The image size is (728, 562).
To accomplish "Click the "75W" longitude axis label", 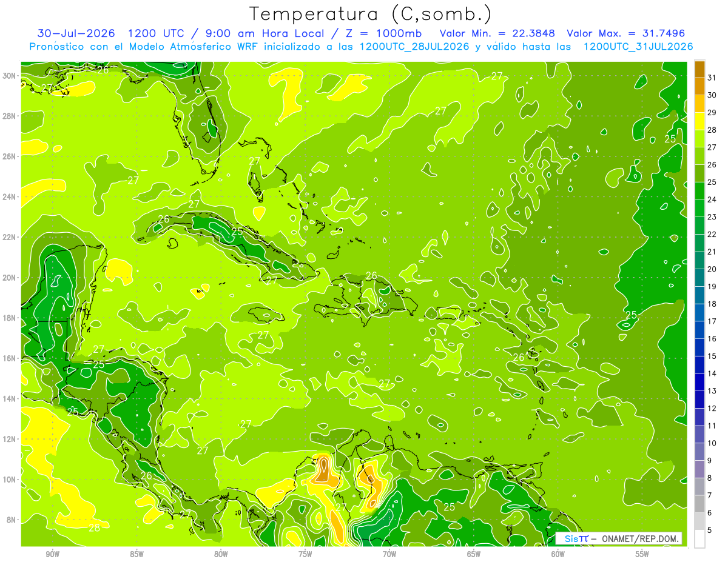I will coord(305,554).
